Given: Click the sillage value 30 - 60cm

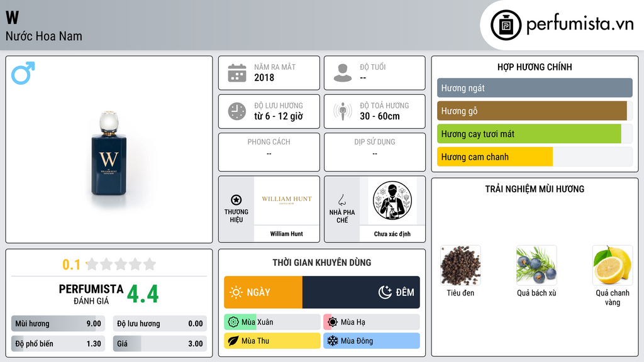Looking at the screenshot, I should (x=379, y=116).
